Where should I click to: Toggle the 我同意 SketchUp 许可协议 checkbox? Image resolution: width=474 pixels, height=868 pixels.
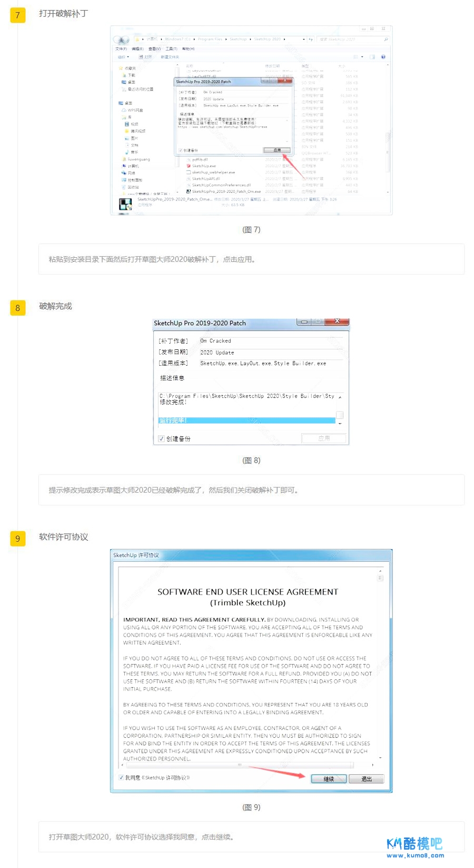coord(121,777)
